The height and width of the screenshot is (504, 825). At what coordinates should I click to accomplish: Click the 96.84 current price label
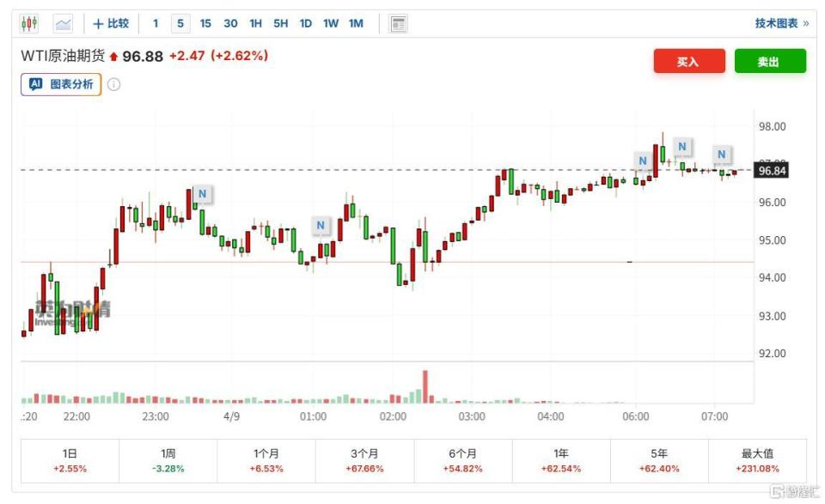[771, 170]
